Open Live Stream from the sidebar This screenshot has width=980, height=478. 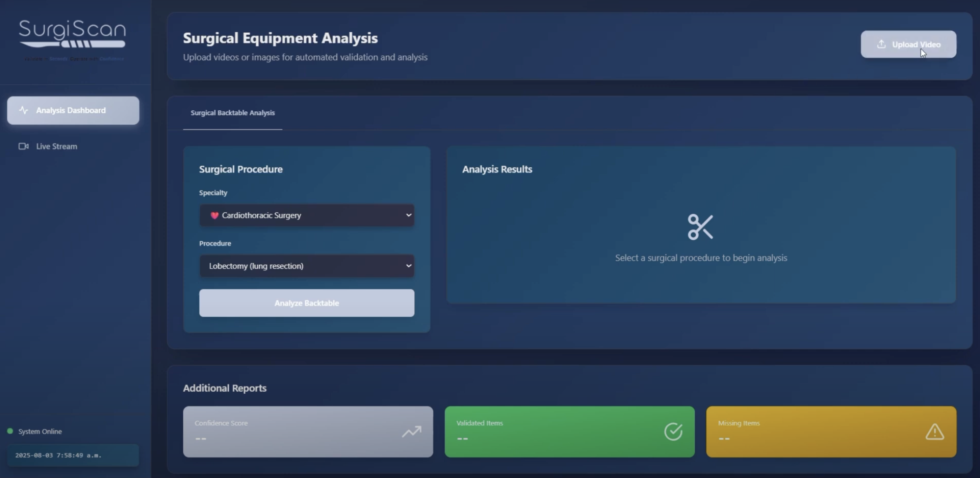pos(56,146)
